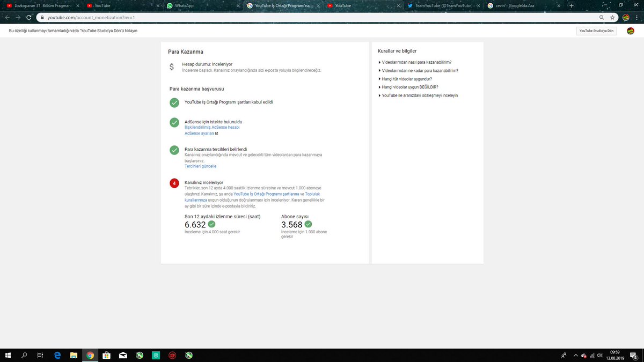Image resolution: width=644 pixels, height=362 pixels.
Task: Go back to the previous page
Action: (x=7, y=17)
